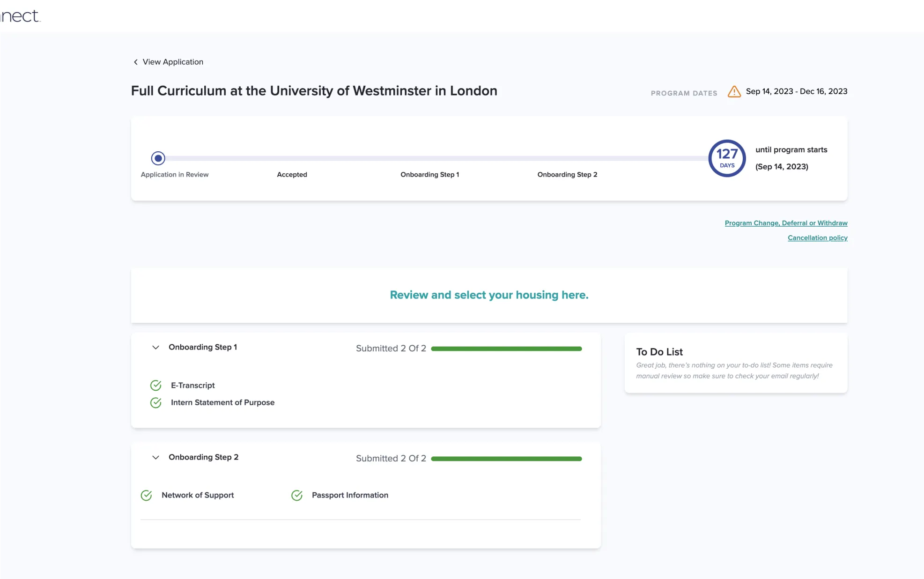Collapse the Onboarding Step 2 section
Screen dimensions: 924x579
[155, 457]
